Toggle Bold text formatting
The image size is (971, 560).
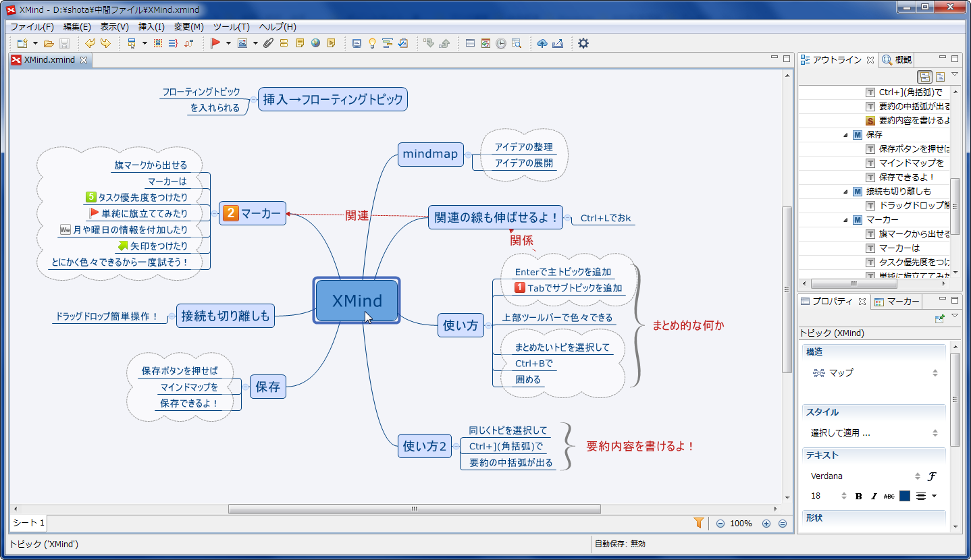pyautogui.click(x=859, y=496)
